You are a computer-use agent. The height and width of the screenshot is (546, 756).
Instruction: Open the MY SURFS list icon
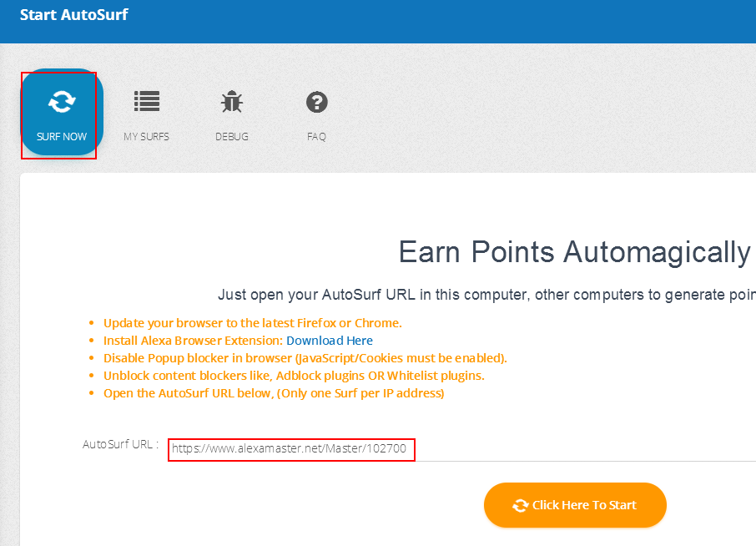(x=147, y=101)
